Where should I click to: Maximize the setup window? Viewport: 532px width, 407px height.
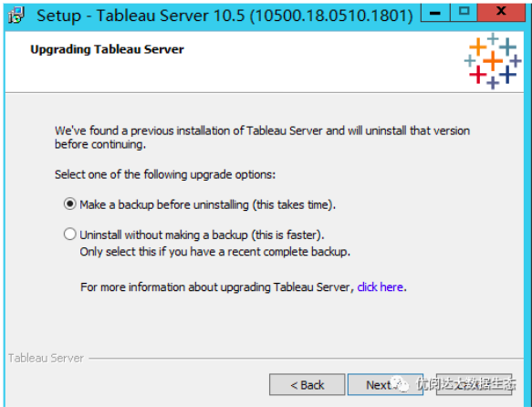click(464, 13)
